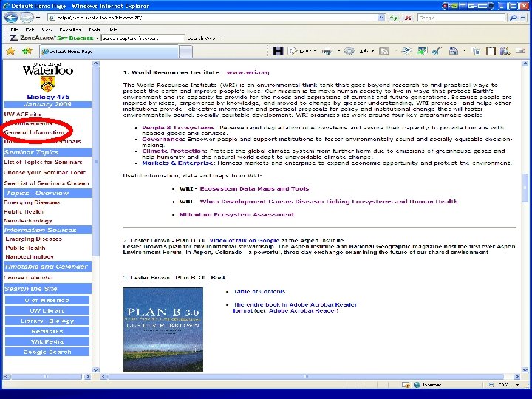Open Nanotechnology under Topics - Overview
This screenshot has width=532, height=399.
pyautogui.click(x=28, y=221)
